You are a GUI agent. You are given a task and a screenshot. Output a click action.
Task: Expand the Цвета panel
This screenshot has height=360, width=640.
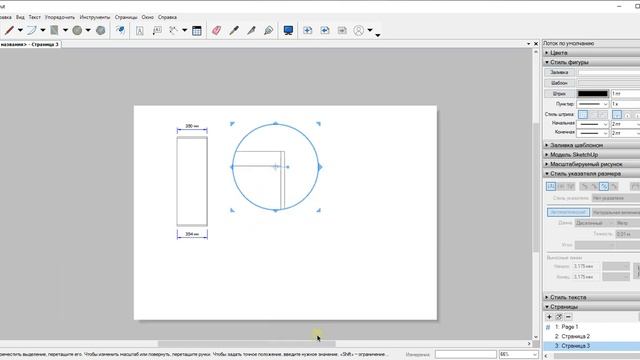pos(591,53)
